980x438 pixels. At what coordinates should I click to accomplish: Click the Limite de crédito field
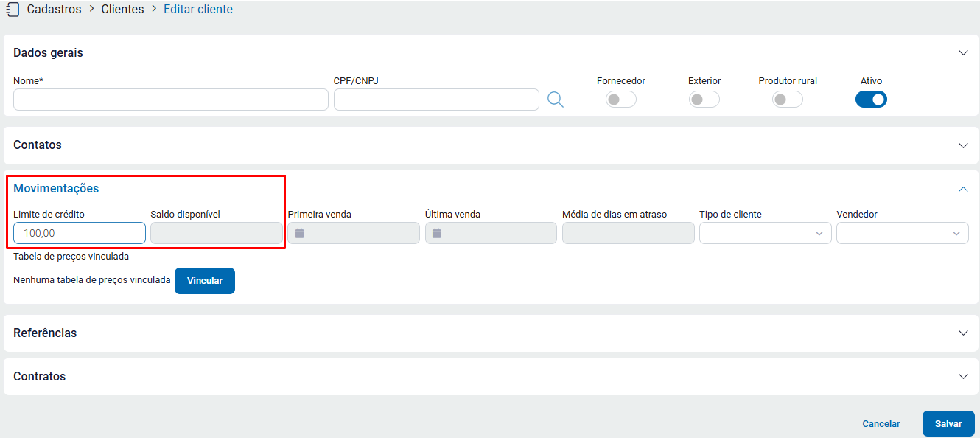pos(80,233)
